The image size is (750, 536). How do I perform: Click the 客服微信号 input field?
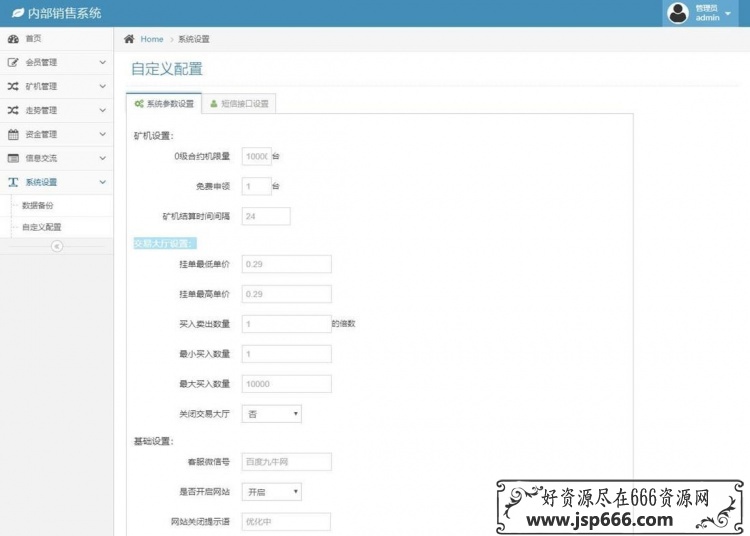(286, 462)
